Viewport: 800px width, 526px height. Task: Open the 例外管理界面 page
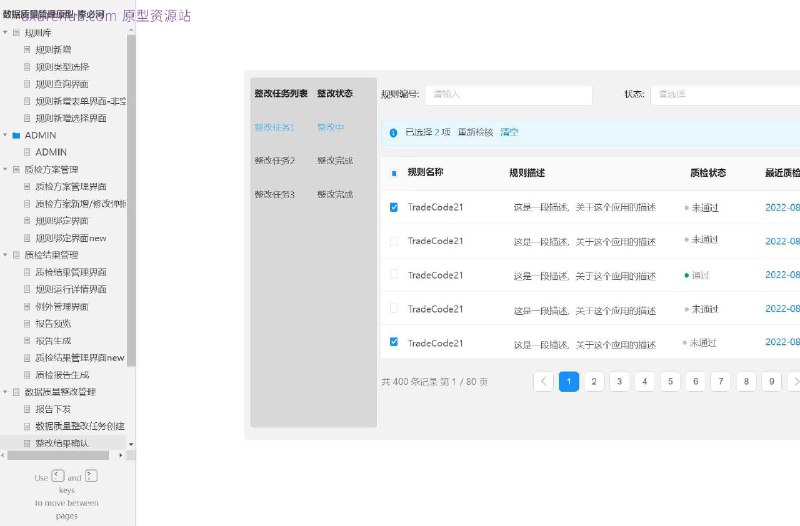click(62, 307)
